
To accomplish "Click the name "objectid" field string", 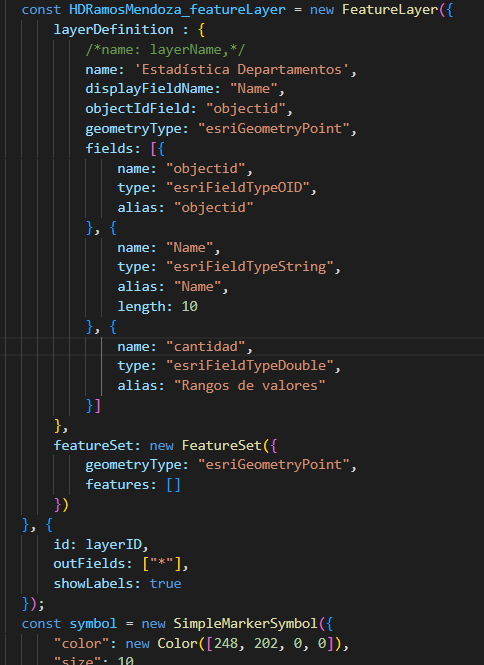I will click(206, 168).
